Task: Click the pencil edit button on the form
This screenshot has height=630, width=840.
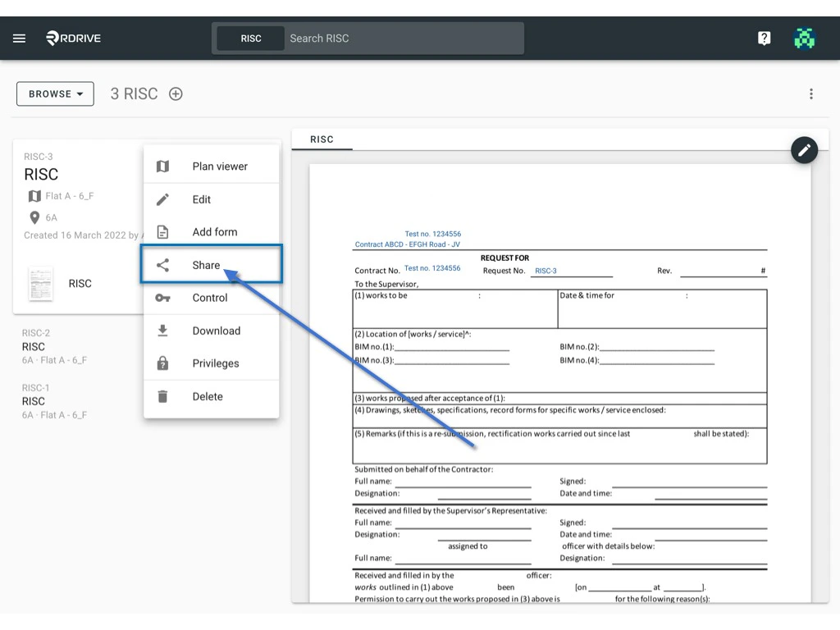Action: tap(805, 150)
